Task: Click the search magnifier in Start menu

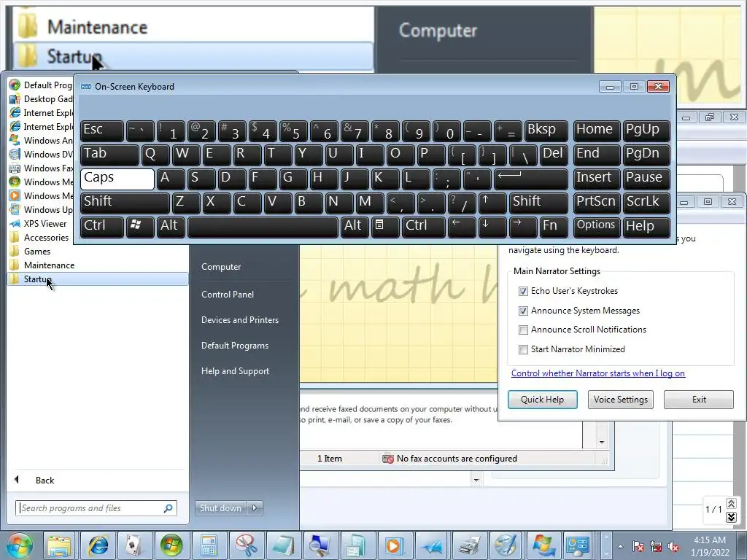Action: (x=169, y=508)
